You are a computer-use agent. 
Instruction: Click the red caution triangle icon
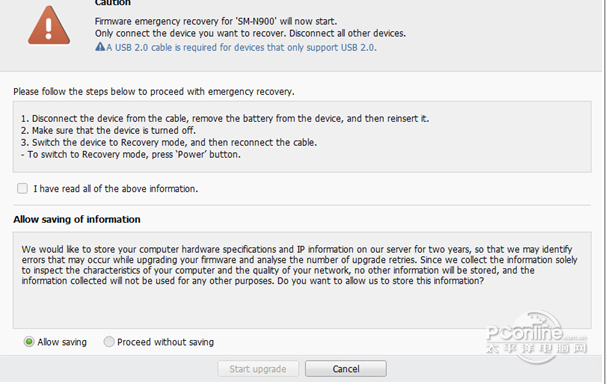(x=49, y=26)
